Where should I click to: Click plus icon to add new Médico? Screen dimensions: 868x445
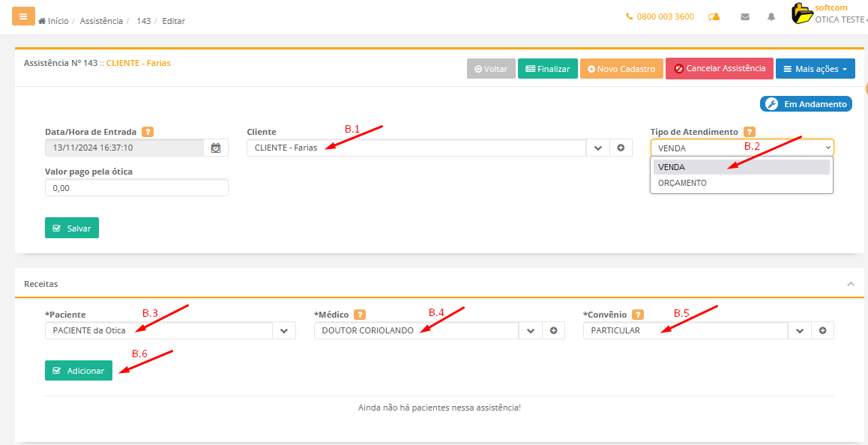tap(553, 330)
